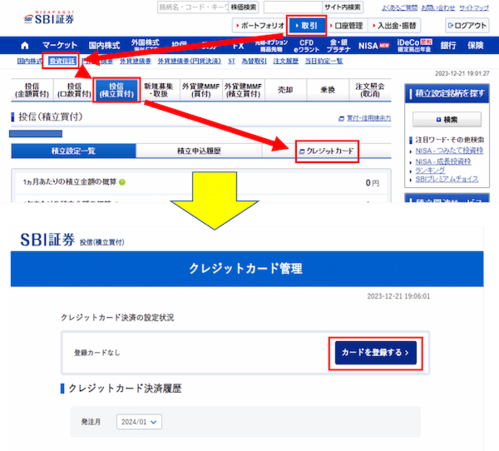Click the サイト内検索 button
Viewport: 499px width, 451px height.
pyautogui.click(x=342, y=7)
